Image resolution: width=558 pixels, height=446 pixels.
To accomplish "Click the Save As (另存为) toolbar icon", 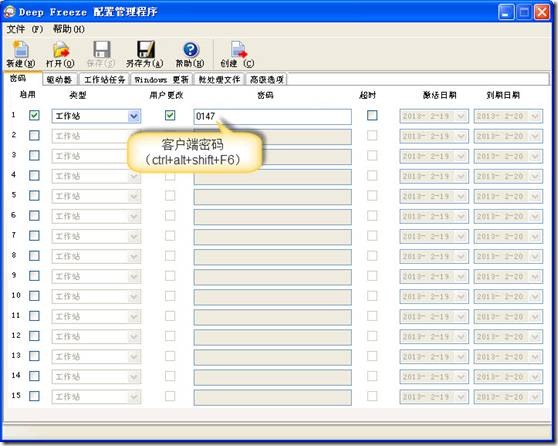I will [x=146, y=49].
